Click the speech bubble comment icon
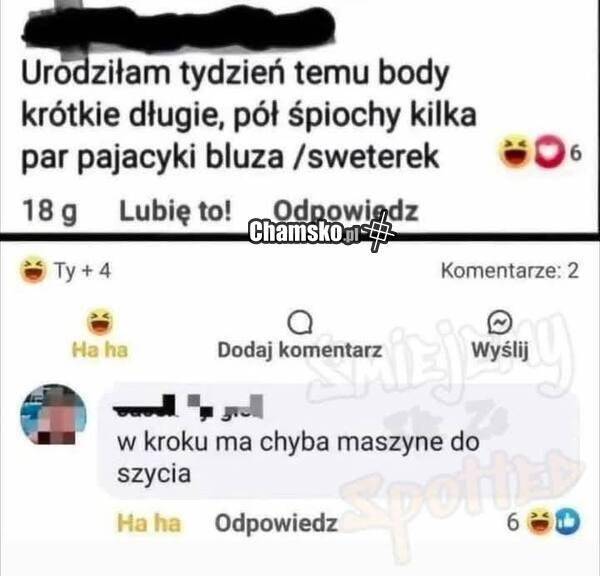 (x=300, y=323)
